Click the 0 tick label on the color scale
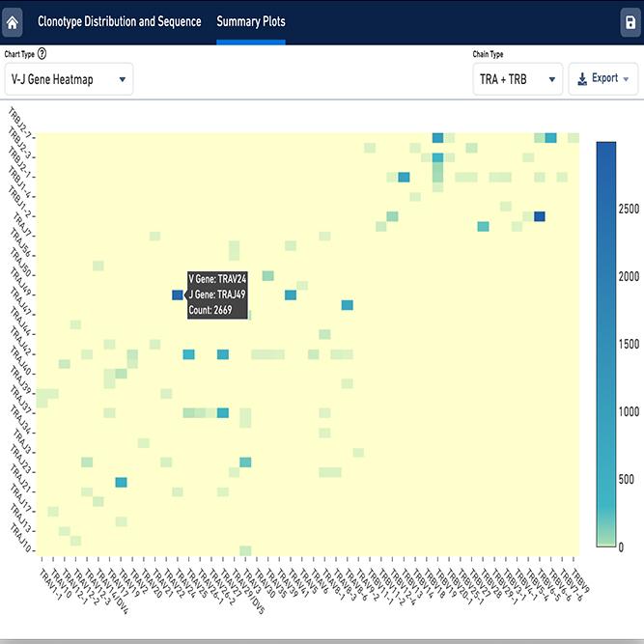The image size is (644, 644). click(x=622, y=546)
